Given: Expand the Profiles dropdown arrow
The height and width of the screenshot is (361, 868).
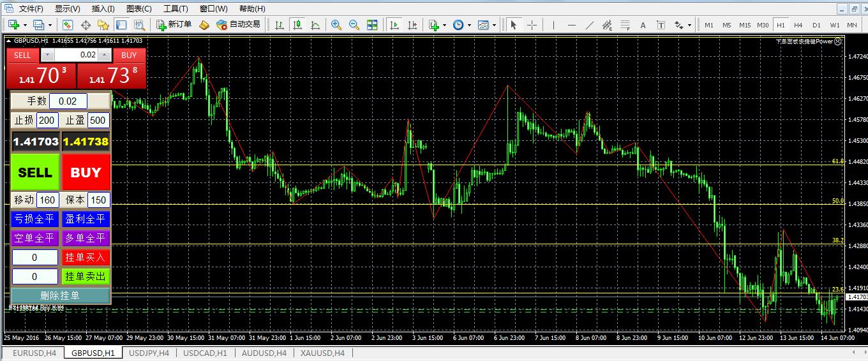Looking at the screenshot, I should pyautogui.click(x=49, y=25).
